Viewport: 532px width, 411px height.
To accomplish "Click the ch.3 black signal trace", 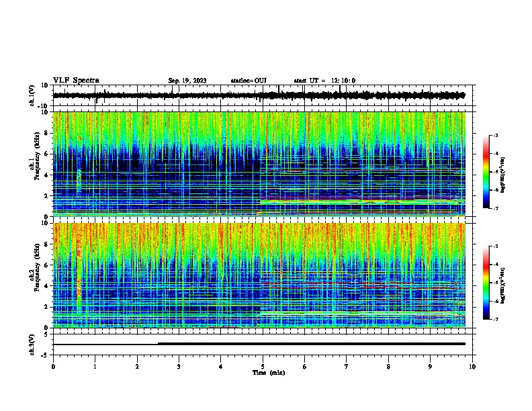I will [x=259, y=344].
